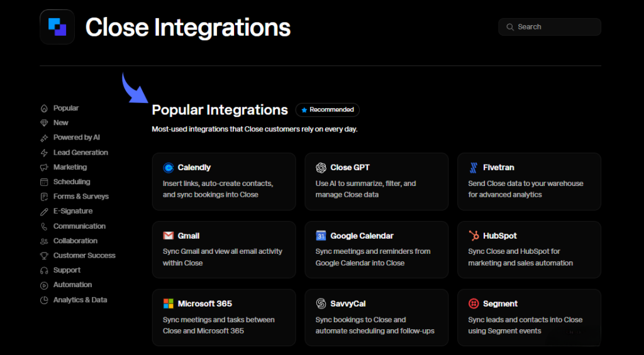Click the Powered by AI sparkle icon
Screen dimensions: 644x355
[44, 138]
